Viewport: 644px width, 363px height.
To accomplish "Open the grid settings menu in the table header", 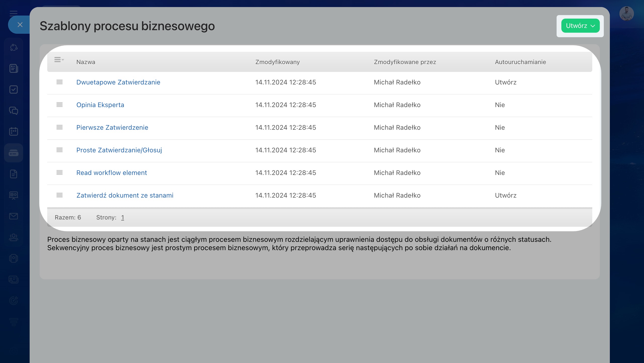I will [59, 60].
